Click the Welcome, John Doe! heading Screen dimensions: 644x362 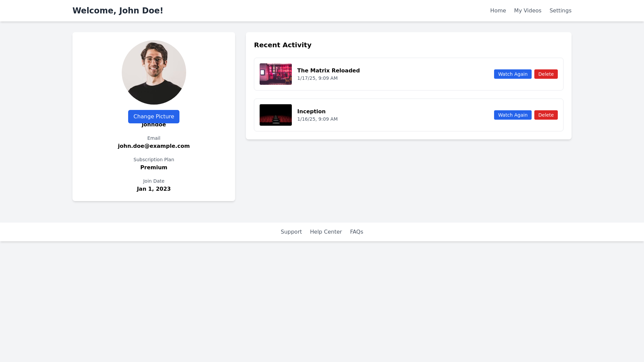118,11
